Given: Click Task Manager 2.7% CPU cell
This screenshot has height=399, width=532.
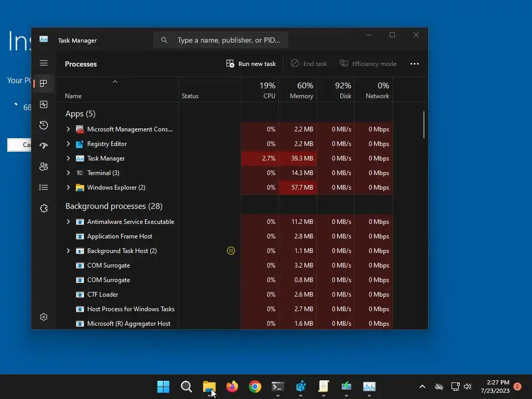Looking at the screenshot, I should (x=260, y=158).
